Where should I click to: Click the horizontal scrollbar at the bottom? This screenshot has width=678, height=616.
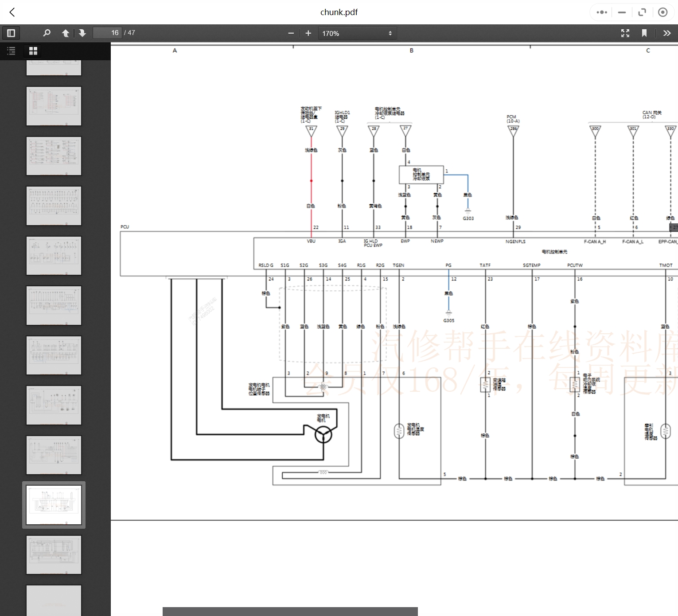[290, 612]
